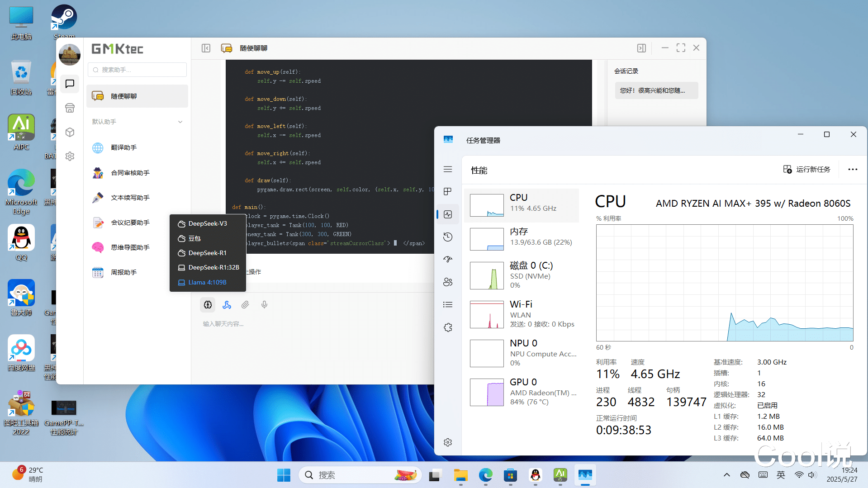Image resolution: width=868 pixels, height=488 pixels.
Task: Collapse the 默认助手 assistant group
Action: click(x=180, y=122)
